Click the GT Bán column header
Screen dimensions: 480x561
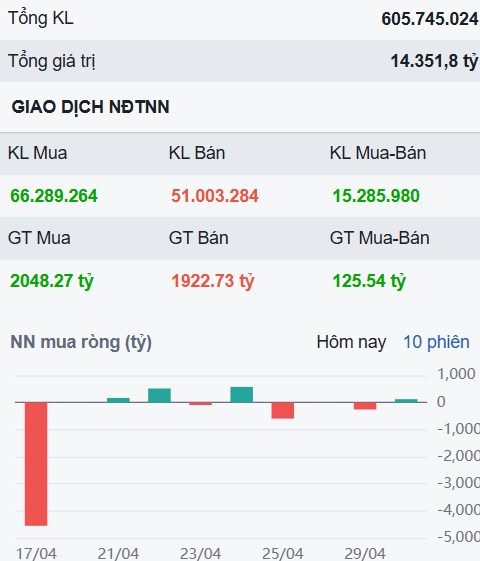(199, 238)
